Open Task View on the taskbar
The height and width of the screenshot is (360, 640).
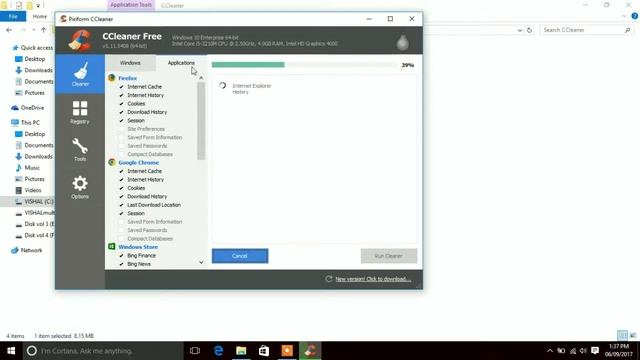(x=195, y=351)
